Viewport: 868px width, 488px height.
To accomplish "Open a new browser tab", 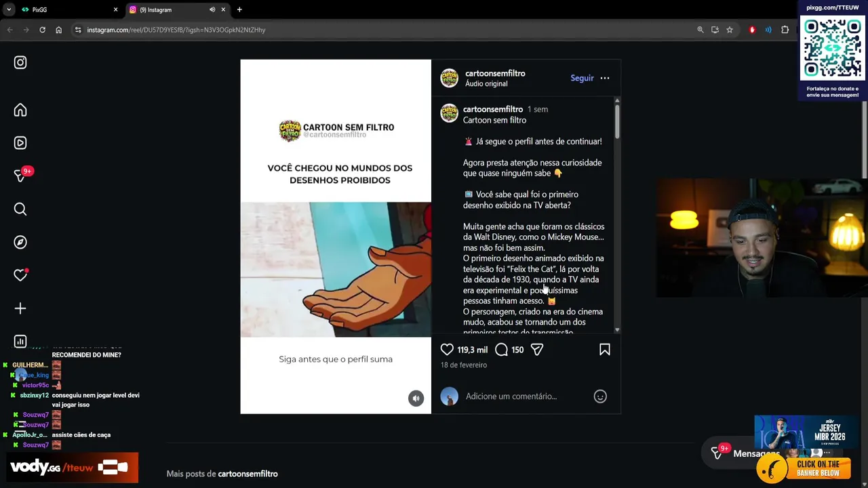I will tap(239, 9).
